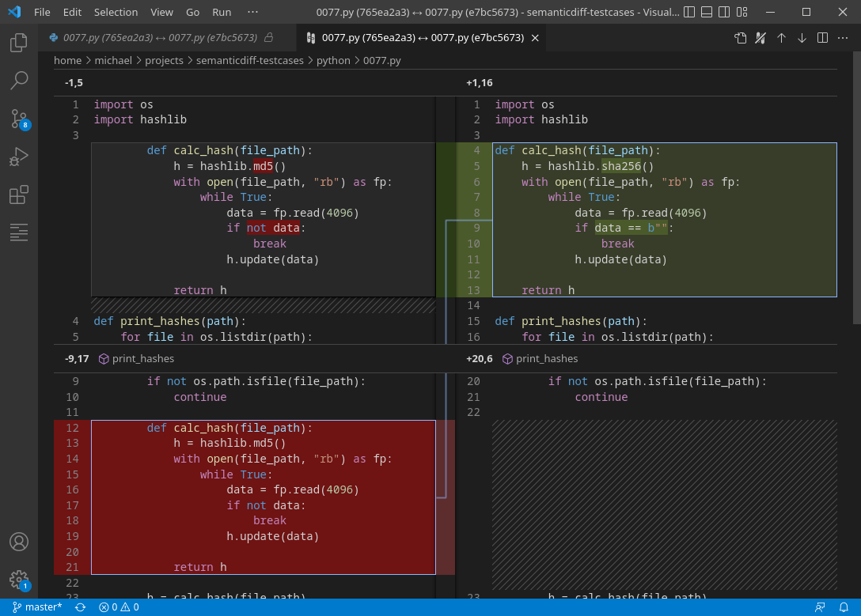Open Source Control with 8 changes
This screenshot has width=861, height=616.
[x=19, y=119]
